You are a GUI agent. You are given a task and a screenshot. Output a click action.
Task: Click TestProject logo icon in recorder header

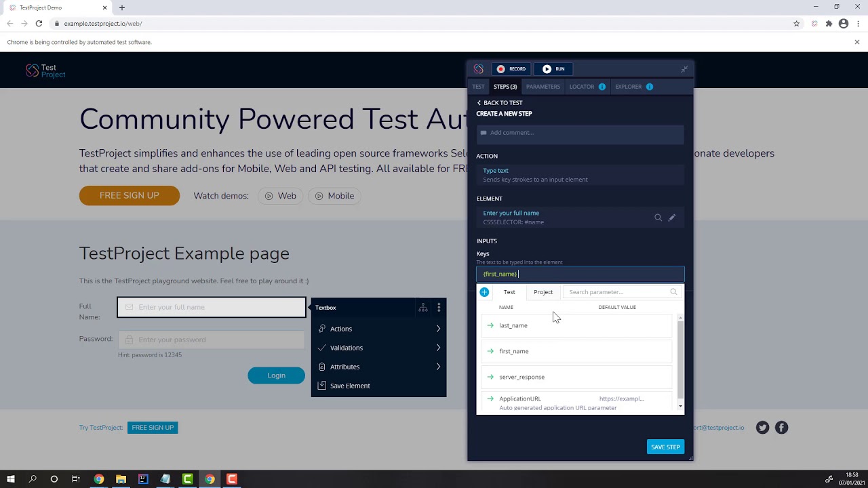pyautogui.click(x=479, y=68)
